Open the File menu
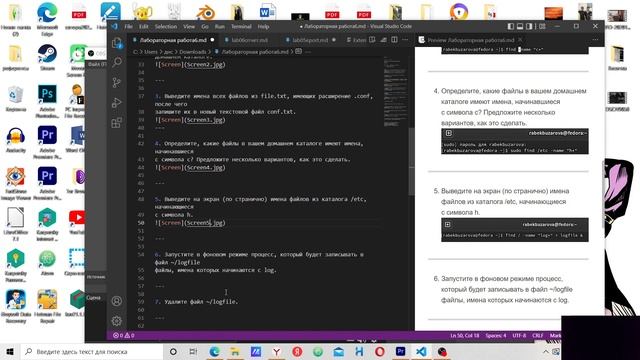The width and height of the screenshot is (640, 360). tap(129, 27)
